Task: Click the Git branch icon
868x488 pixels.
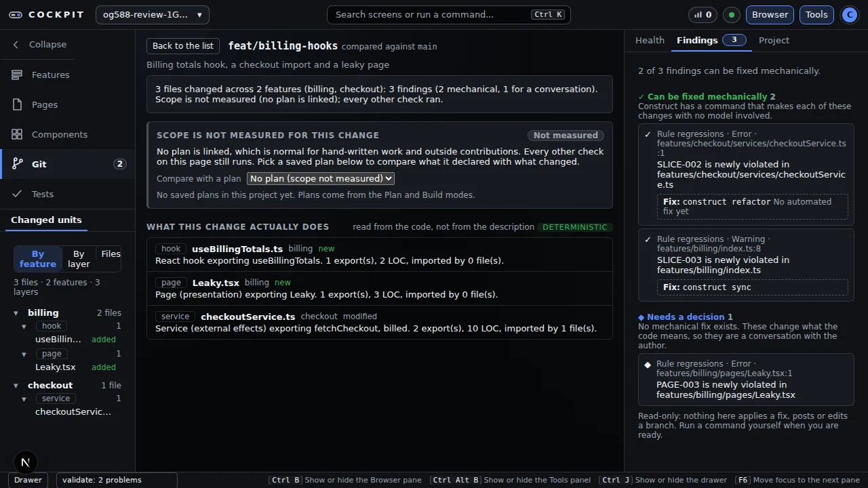Action: [17, 164]
